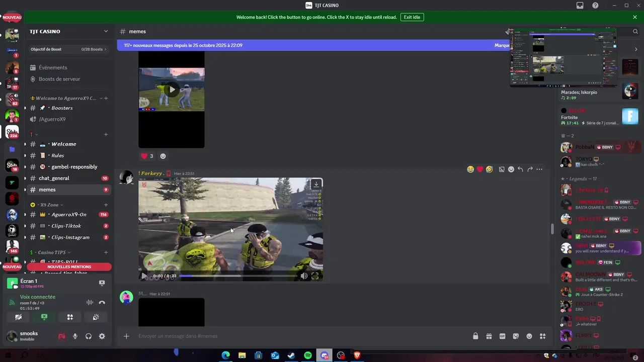This screenshot has height=362, width=644.
Task: Toggle the heart reaction with count 3
Action: (x=147, y=156)
